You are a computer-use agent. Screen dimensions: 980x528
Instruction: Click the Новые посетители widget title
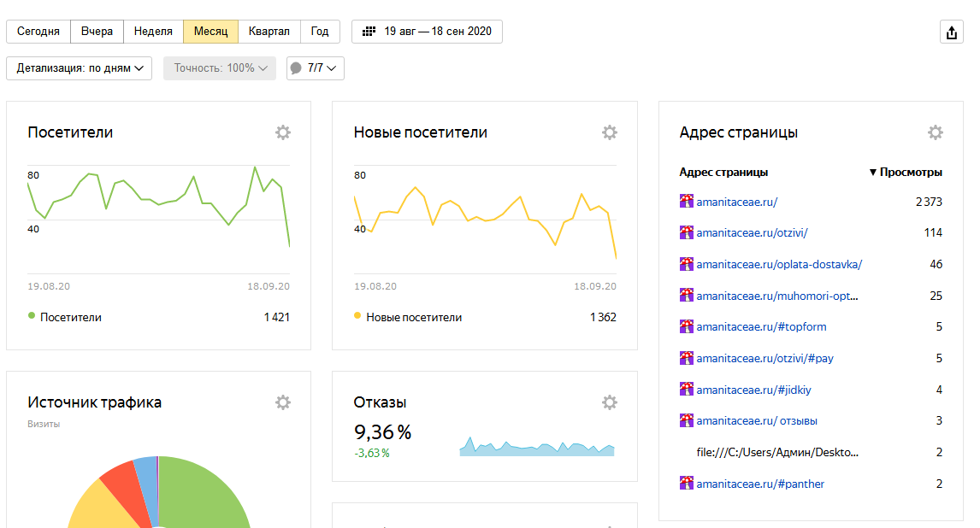tap(420, 132)
